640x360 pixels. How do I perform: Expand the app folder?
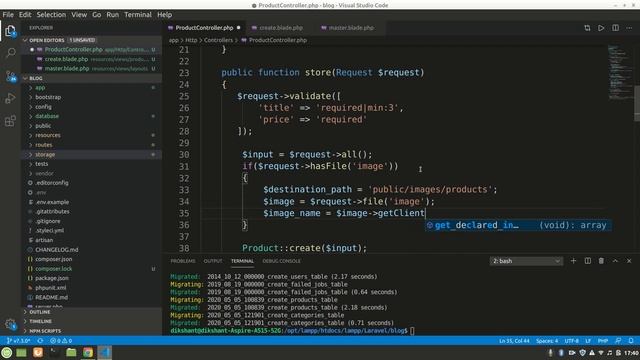click(x=92, y=87)
